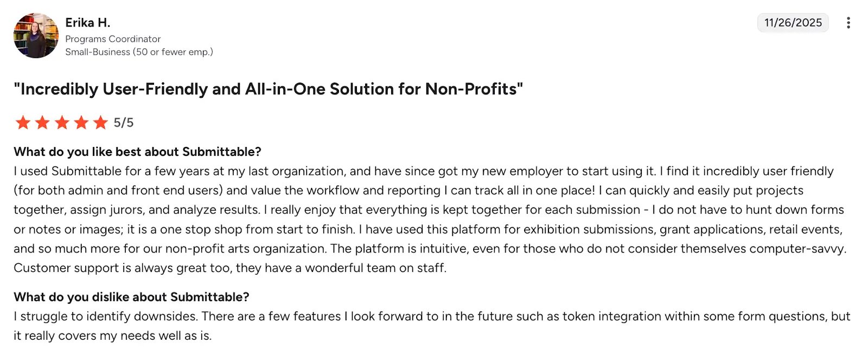Select the fourth rating star

81,123
